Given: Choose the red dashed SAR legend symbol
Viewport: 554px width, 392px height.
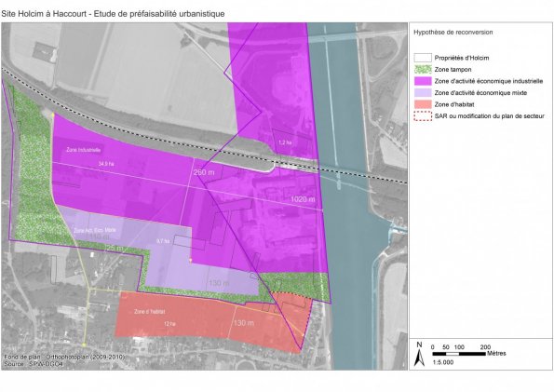Looking at the screenshot, I should [x=423, y=116].
